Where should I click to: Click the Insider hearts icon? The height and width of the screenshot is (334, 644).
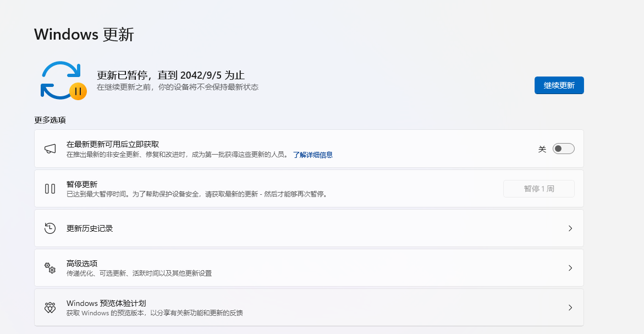50,307
